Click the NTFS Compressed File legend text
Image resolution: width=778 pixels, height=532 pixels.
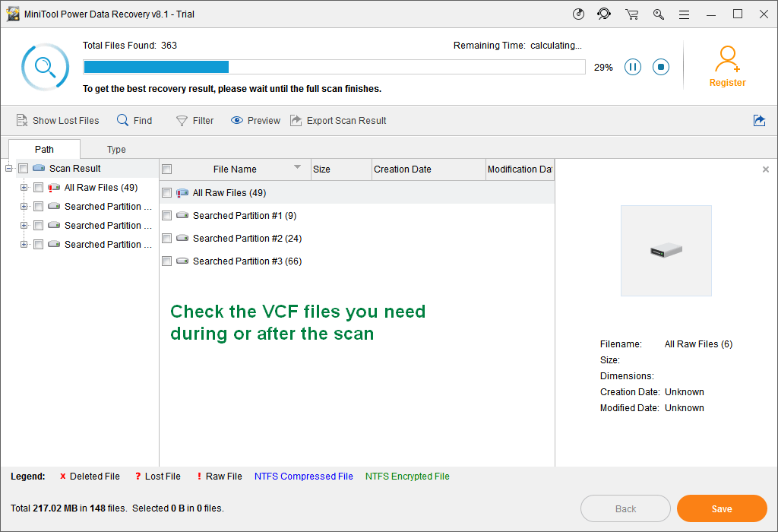304,477
